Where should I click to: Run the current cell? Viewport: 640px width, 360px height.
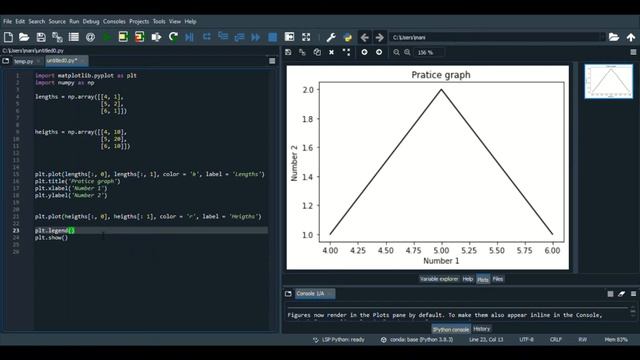pos(123,37)
